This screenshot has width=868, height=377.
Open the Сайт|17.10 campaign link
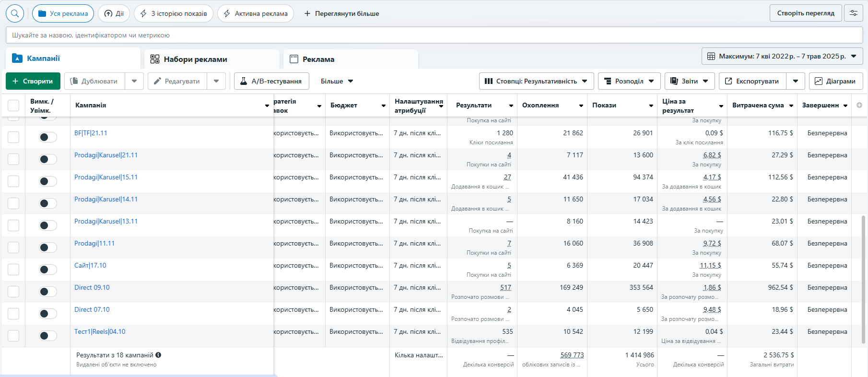point(90,265)
